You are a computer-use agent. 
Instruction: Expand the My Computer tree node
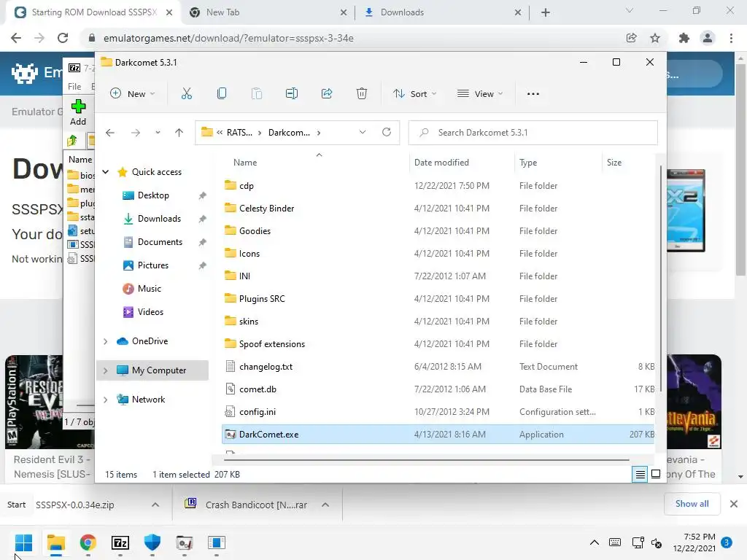tap(106, 370)
